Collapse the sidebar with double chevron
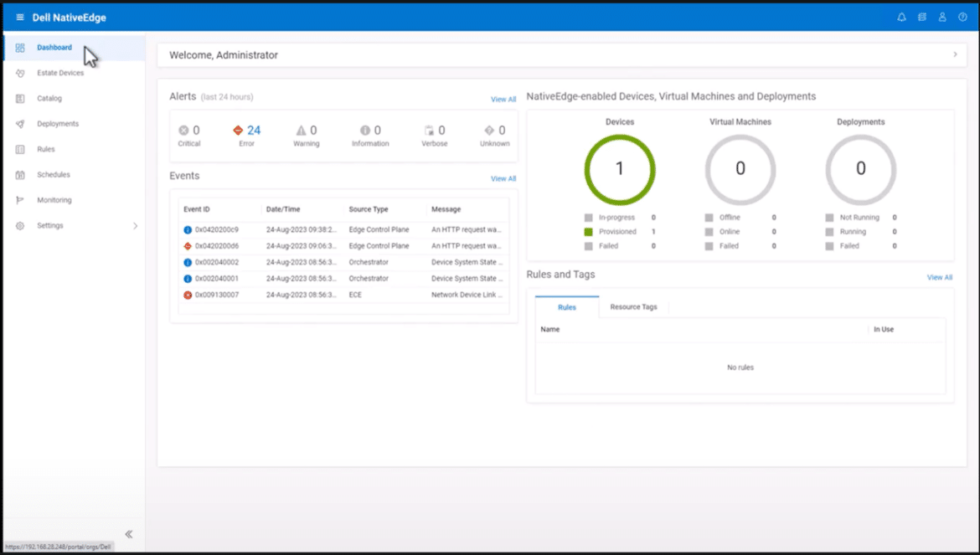 click(129, 534)
